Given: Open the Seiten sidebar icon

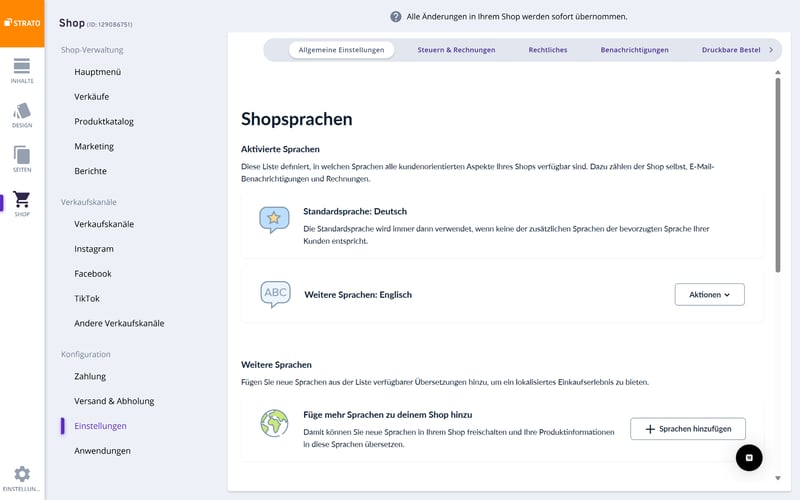Looking at the screenshot, I should coord(22,159).
